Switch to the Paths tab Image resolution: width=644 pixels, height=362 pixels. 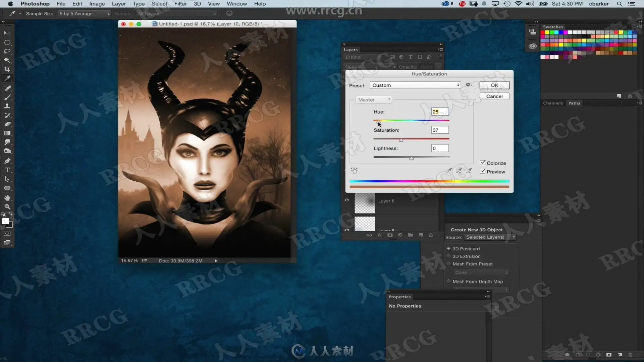574,103
